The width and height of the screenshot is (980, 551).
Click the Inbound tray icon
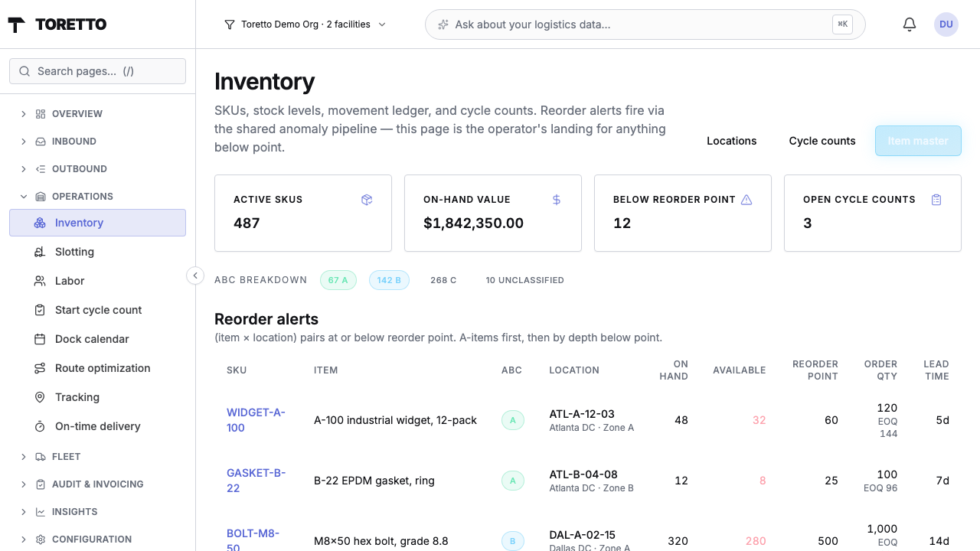(x=41, y=142)
